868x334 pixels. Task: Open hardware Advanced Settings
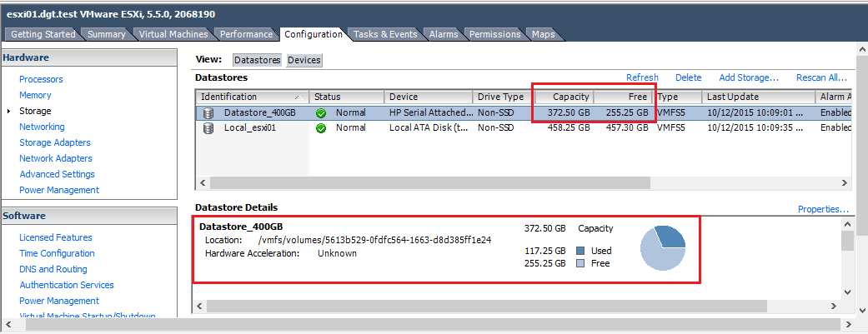pyautogui.click(x=57, y=173)
